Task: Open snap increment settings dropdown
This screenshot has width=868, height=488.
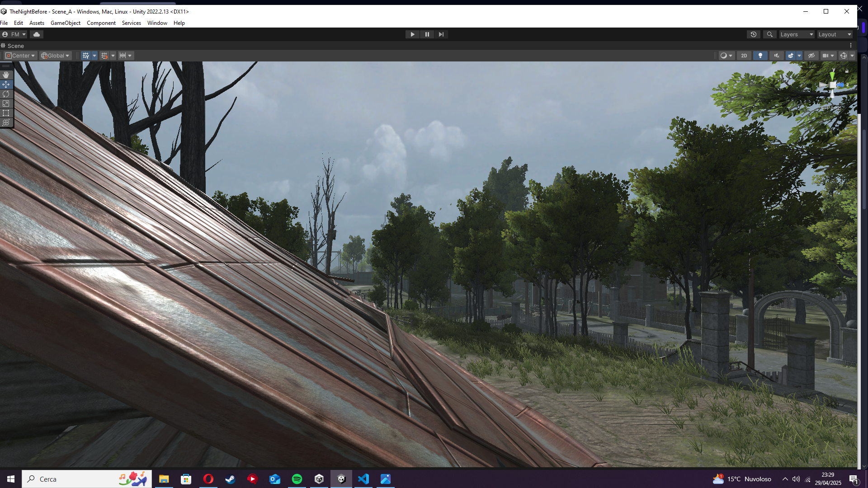Action: [x=126, y=56]
